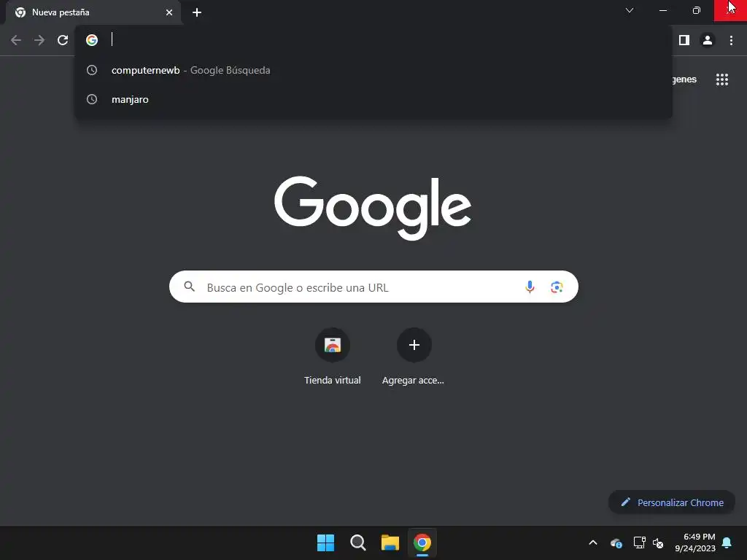Viewport: 747px width, 560px height.
Task: Open notifications via the bell icon
Action: pyautogui.click(x=727, y=542)
